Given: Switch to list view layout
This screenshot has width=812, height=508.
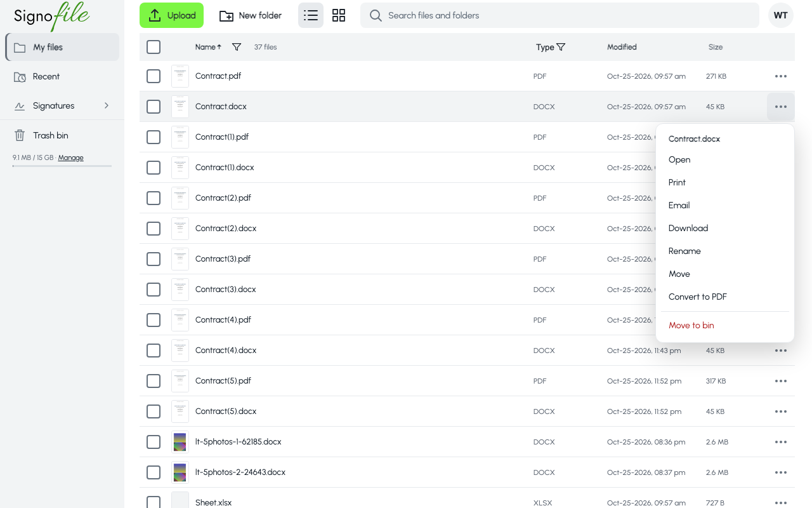Looking at the screenshot, I should point(311,15).
